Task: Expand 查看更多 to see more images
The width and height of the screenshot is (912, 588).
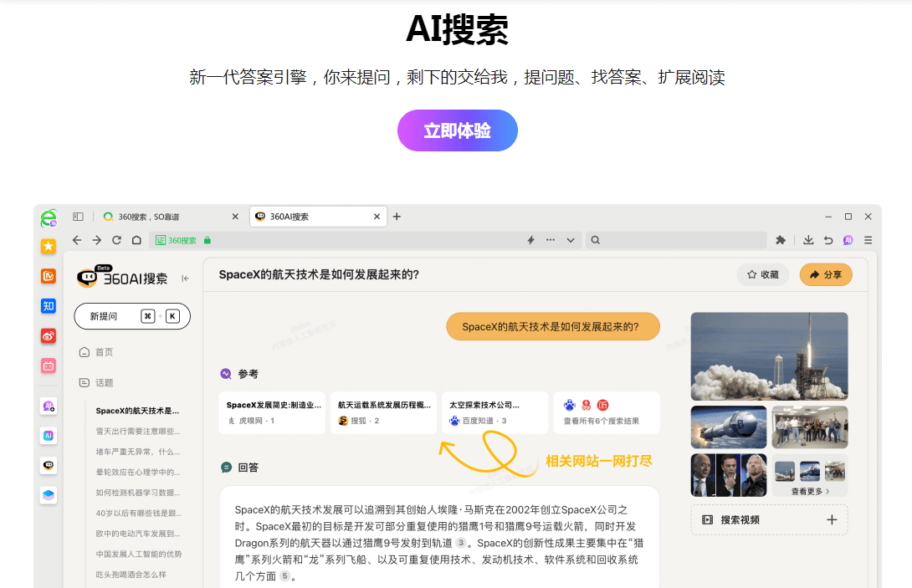Action: tap(807, 492)
